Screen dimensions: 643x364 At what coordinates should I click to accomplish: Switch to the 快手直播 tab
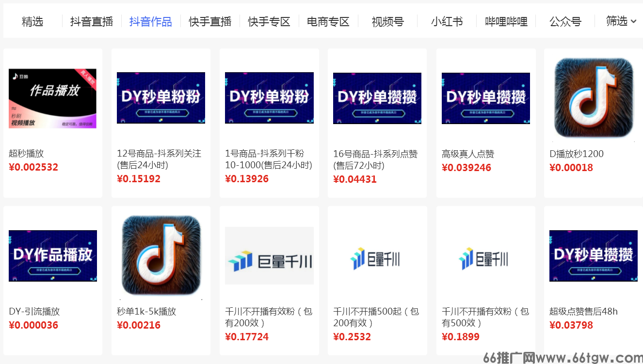[x=210, y=22]
